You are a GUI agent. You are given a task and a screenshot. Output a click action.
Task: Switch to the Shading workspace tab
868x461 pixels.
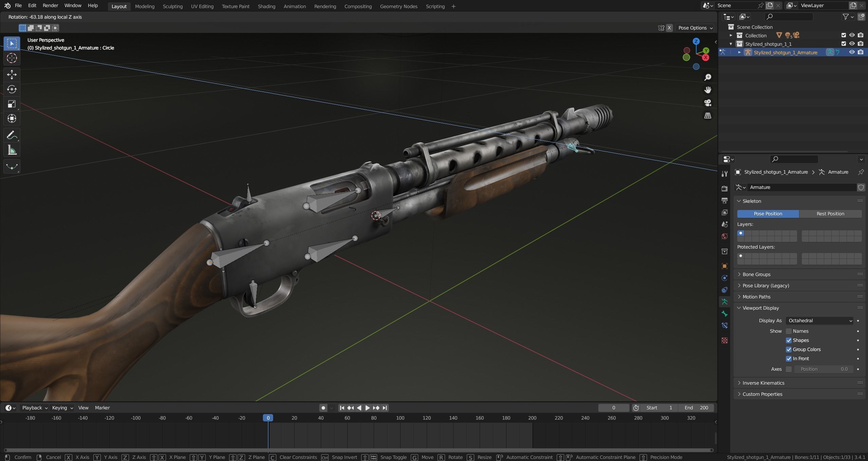(266, 6)
